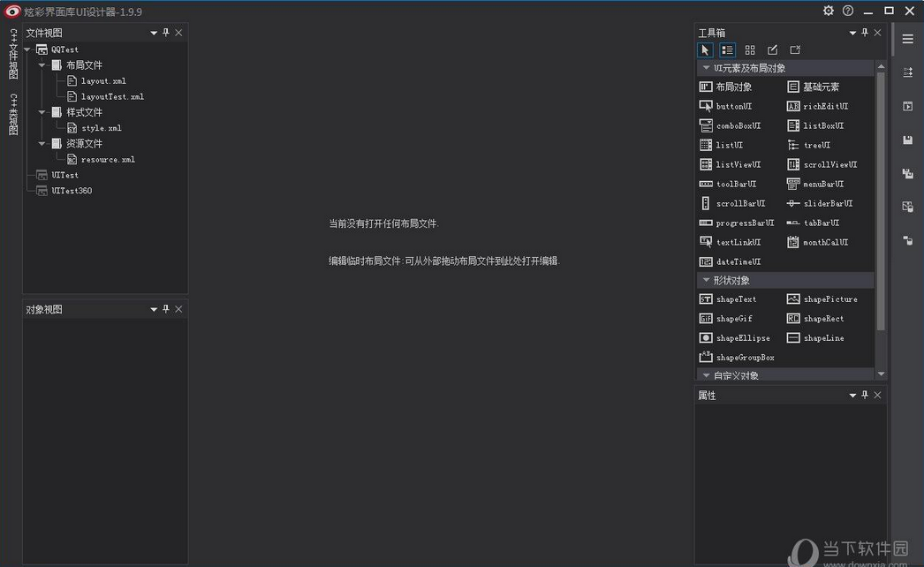Screen dimensions: 924x567
Task: Pick the richEditUI control
Action: tap(818, 107)
